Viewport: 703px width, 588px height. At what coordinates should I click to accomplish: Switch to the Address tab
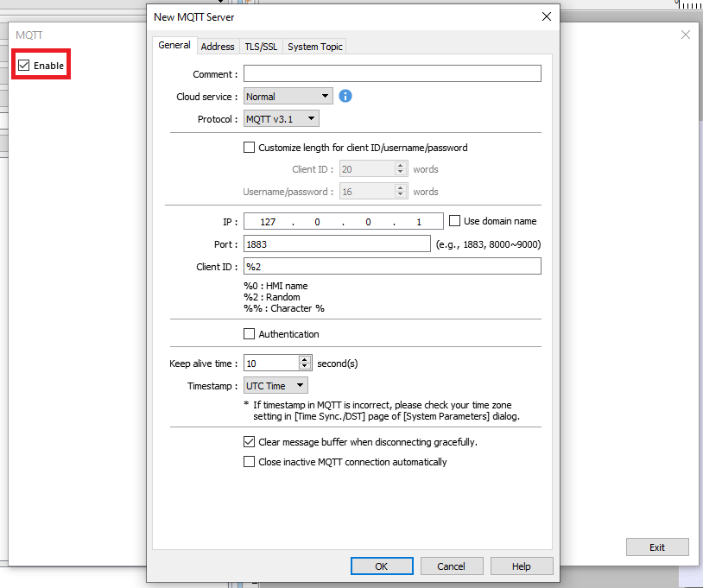coord(218,47)
